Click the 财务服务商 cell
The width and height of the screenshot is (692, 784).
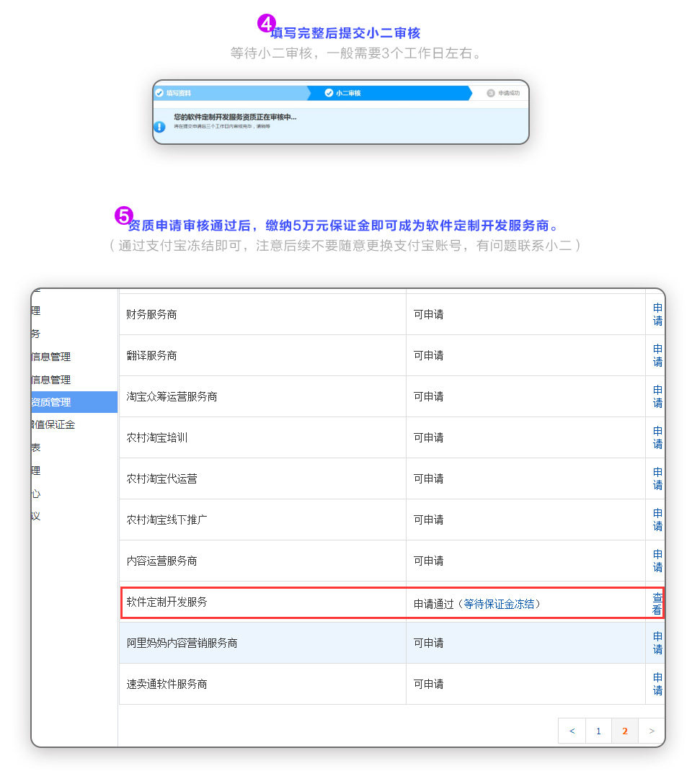pos(262,314)
